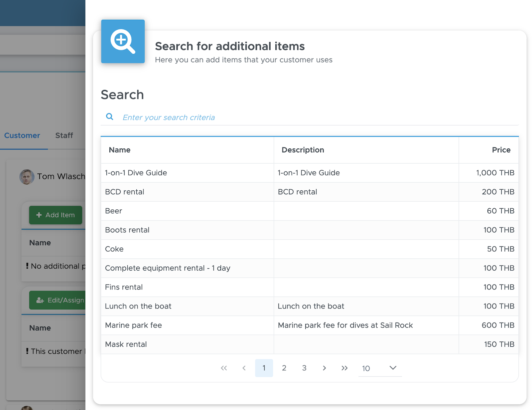Click the 200 THB price cell
Viewport: 532px width, 410px height.
click(x=488, y=192)
